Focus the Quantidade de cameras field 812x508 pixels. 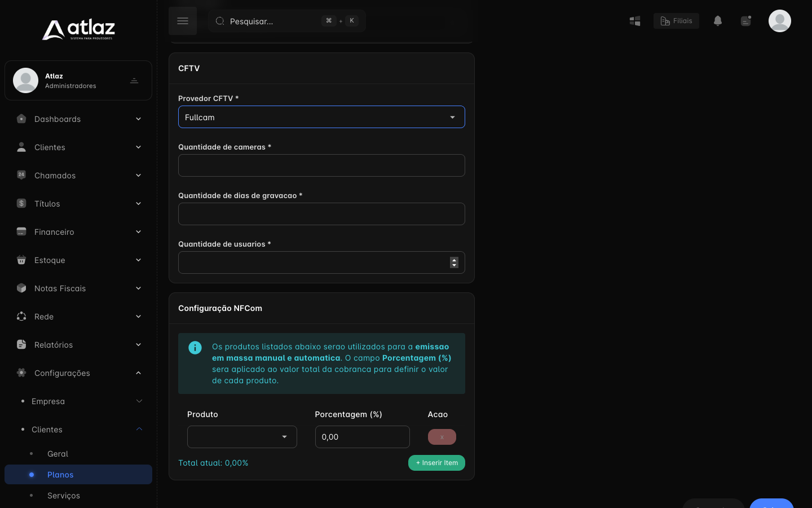click(x=321, y=165)
